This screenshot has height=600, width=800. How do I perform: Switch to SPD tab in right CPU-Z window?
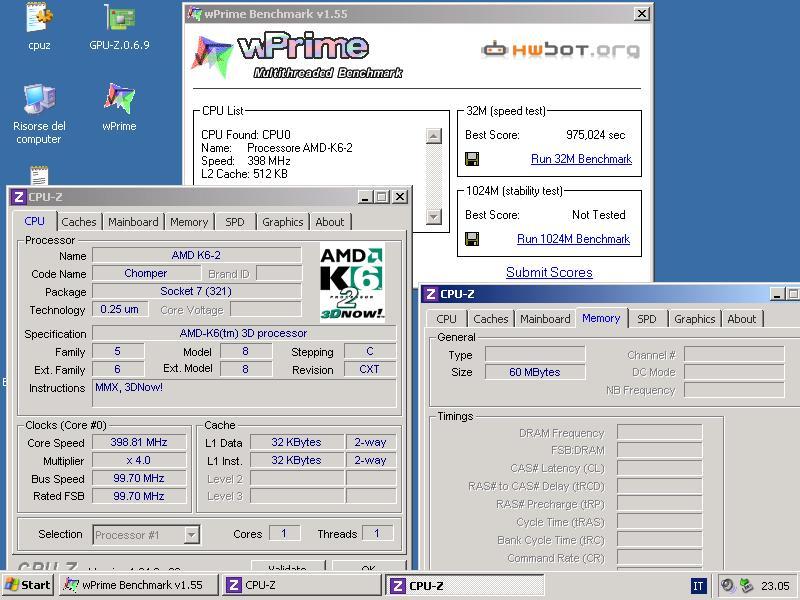coord(647,319)
